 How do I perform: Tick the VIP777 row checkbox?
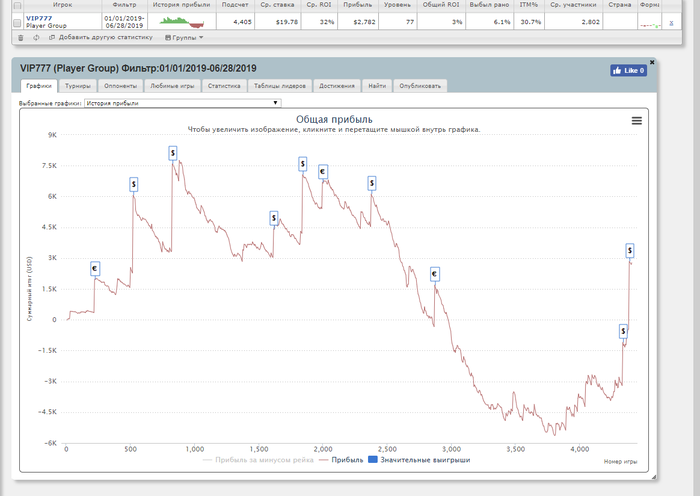click(17, 23)
